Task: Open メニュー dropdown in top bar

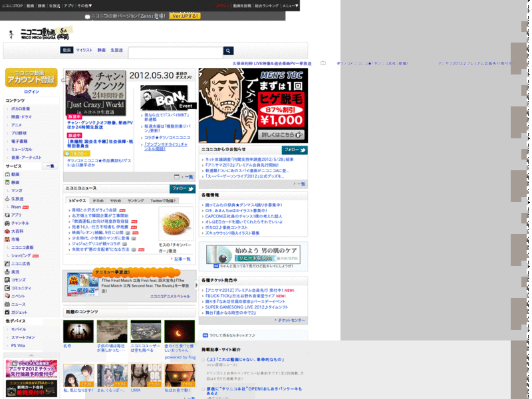Action: pos(291,6)
